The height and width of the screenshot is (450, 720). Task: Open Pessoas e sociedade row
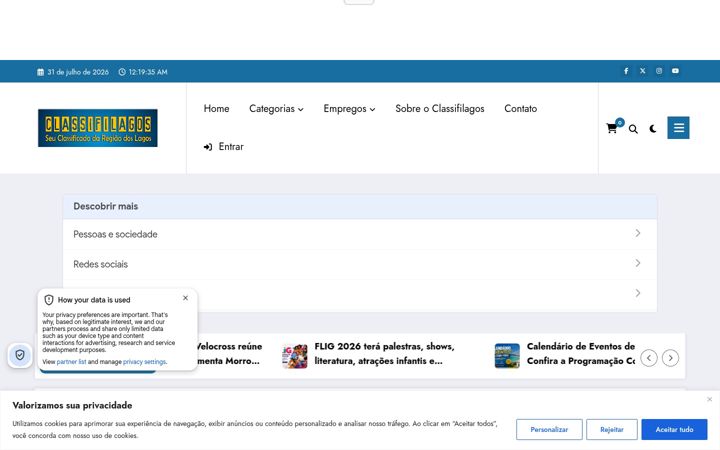(360, 234)
